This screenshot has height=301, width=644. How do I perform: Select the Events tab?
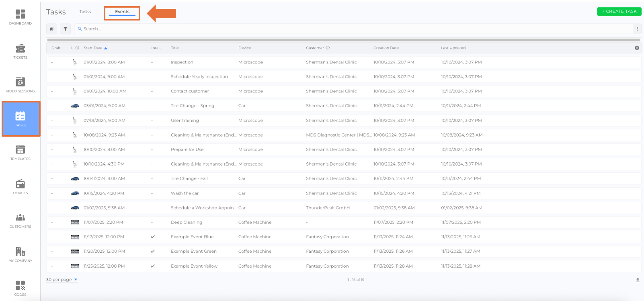(x=122, y=12)
